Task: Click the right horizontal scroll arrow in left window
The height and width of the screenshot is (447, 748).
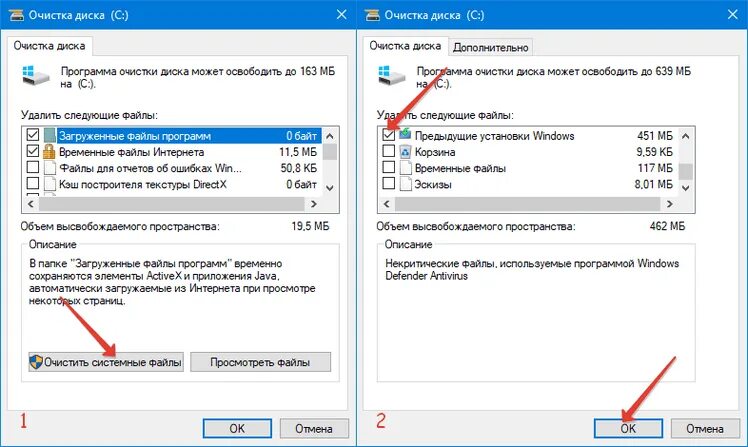Action: (x=313, y=204)
